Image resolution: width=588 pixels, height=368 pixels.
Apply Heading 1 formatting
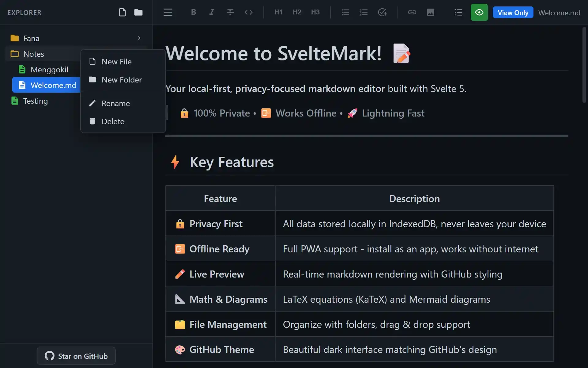pos(278,12)
